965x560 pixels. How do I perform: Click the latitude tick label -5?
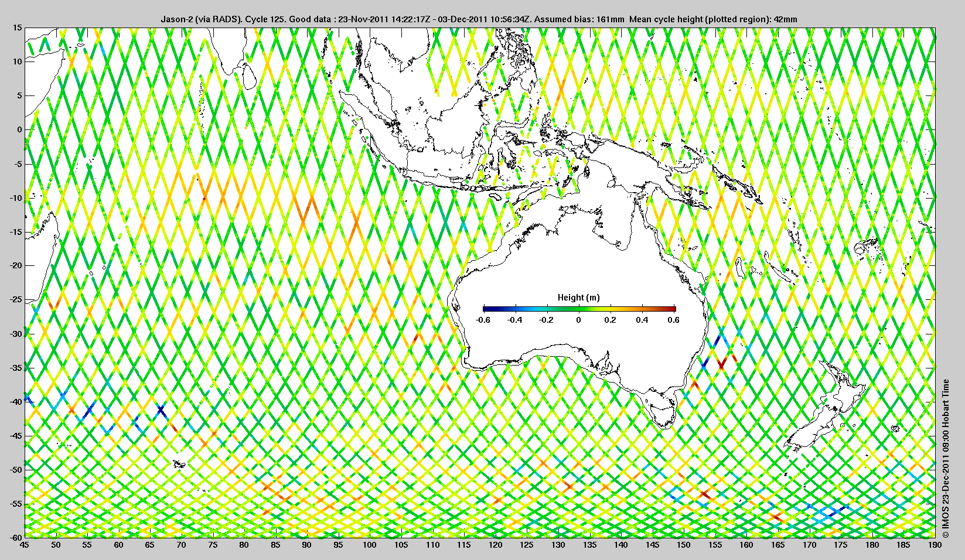click(17, 163)
